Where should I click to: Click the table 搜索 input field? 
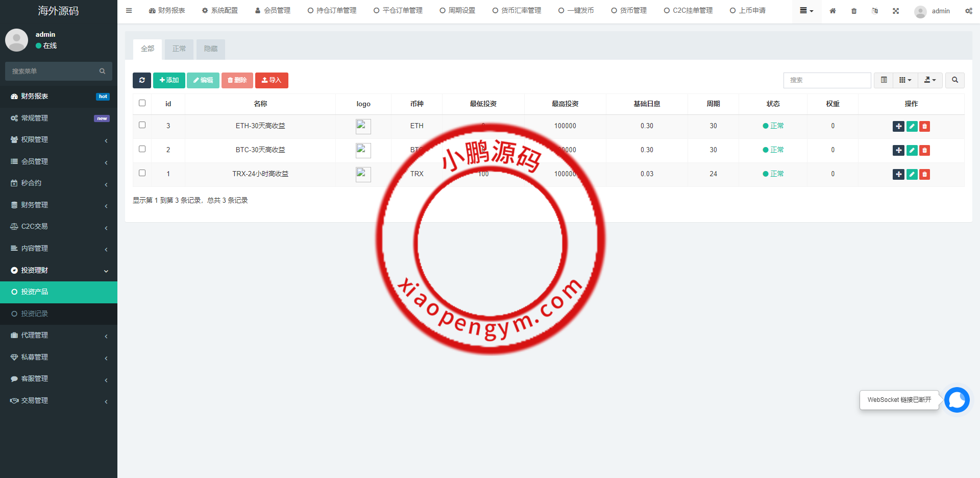click(x=827, y=80)
